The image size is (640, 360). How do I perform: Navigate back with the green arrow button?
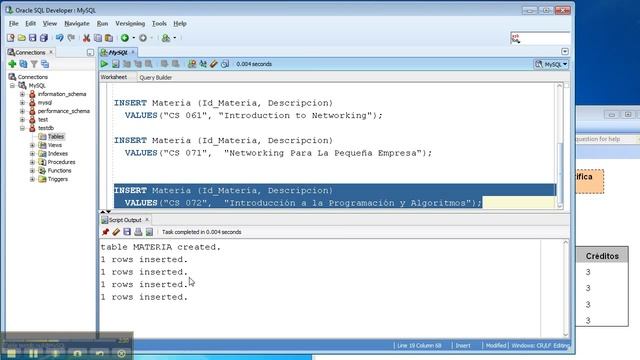tap(125, 38)
